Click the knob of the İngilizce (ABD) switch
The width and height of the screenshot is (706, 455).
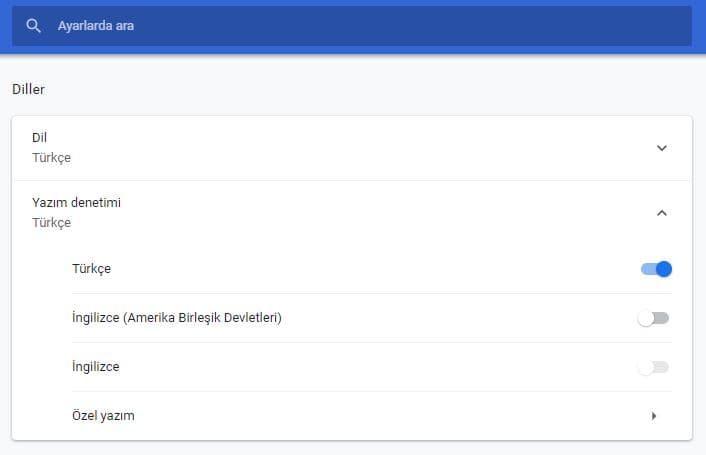pos(646,318)
